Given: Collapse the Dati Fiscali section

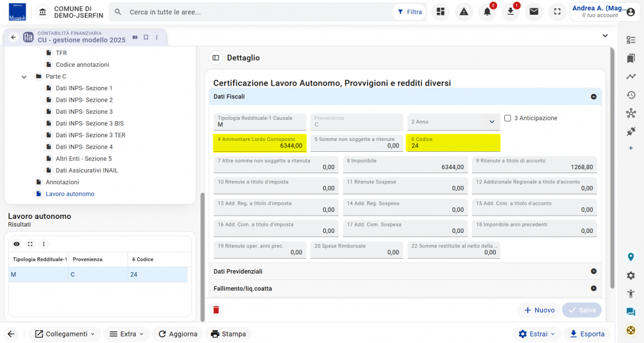Looking at the screenshot, I should (594, 97).
